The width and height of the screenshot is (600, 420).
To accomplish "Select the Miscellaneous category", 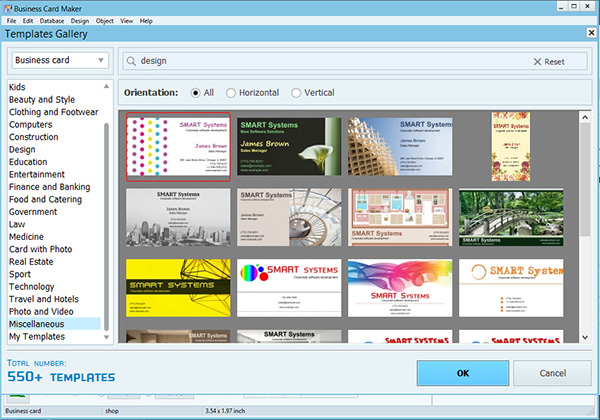I will pos(39,324).
